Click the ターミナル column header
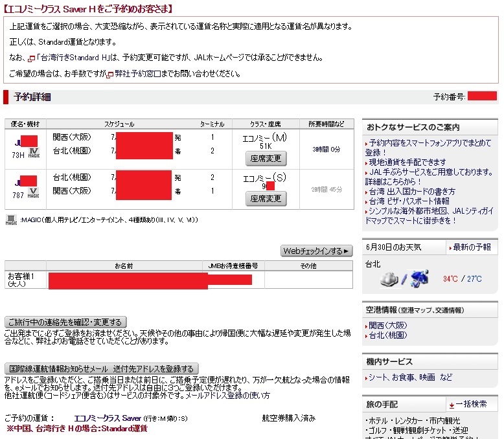The width and height of the screenshot is (504, 439). pyautogui.click(x=212, y=124)
